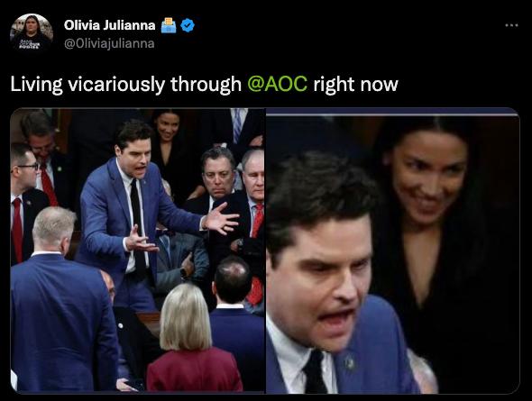
Task: Open Olivia Julianna's profile avatar
Action: point(32,34)
